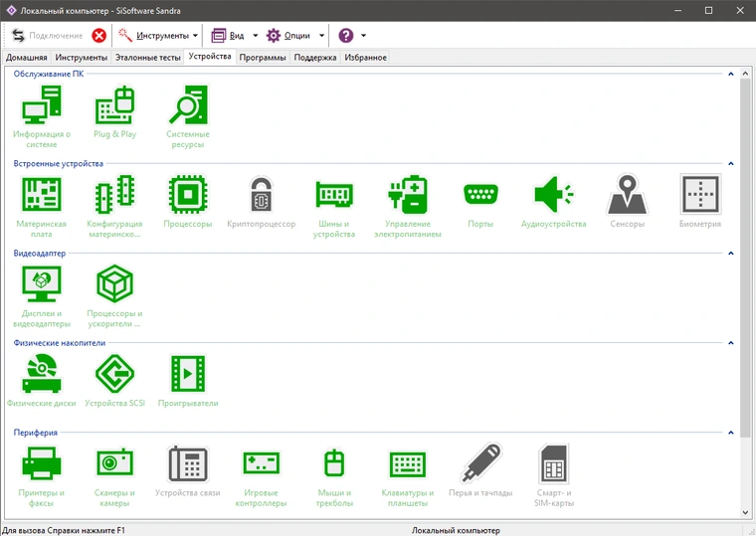Click the Опции gear toolbar button

click(288, 35)
